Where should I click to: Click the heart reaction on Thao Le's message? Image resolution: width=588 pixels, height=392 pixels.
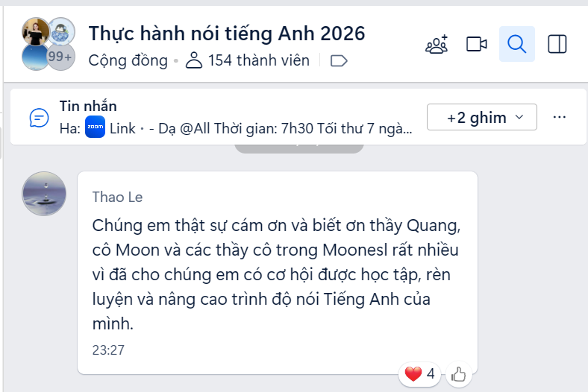(x=419, y=373)
